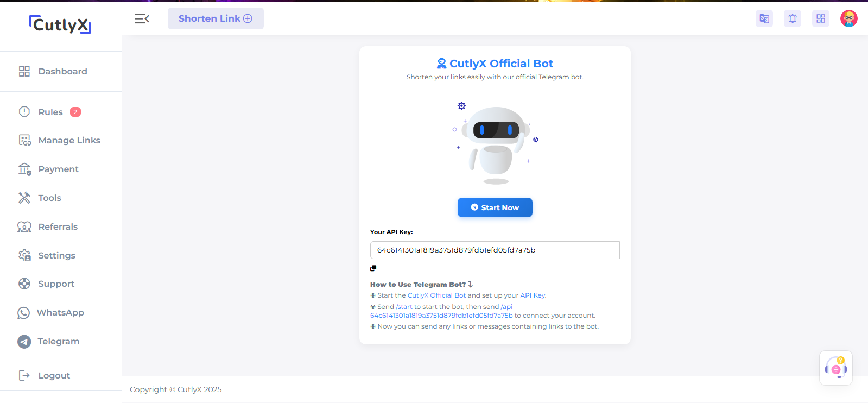Screen dimensions: 868x403
Task: Open the CutlyX Official Bot link
Action: point(437,295)
